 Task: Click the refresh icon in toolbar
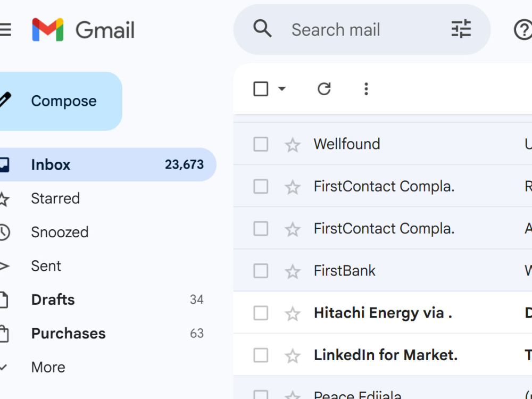coord(324,89)
